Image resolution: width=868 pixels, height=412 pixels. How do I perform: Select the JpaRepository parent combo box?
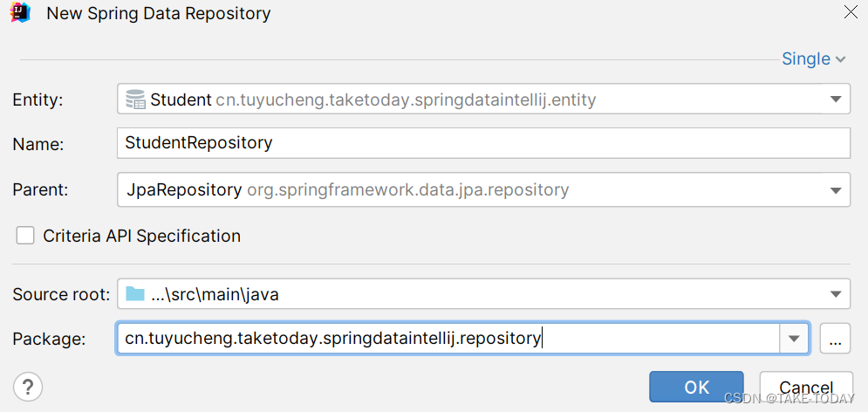tap(471, 189)
